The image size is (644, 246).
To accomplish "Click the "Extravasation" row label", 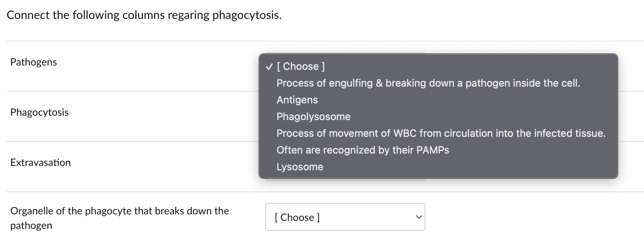I will pos(40,163).
